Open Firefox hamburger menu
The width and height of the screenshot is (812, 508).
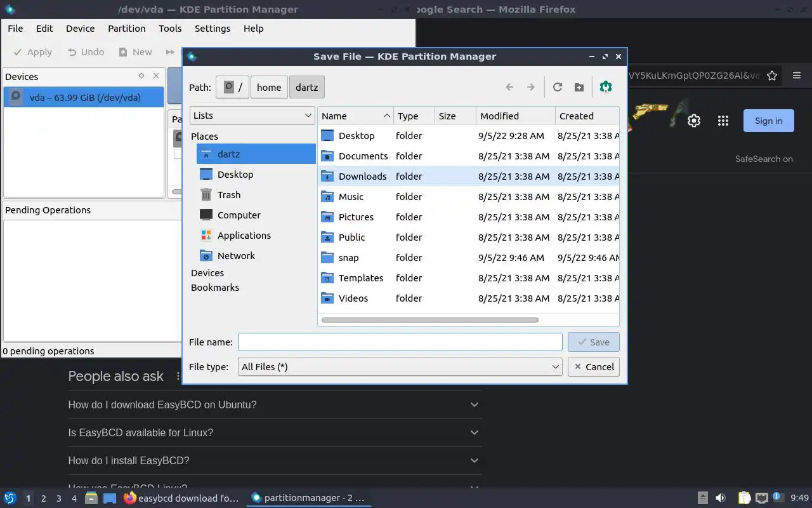pos(797,76)
